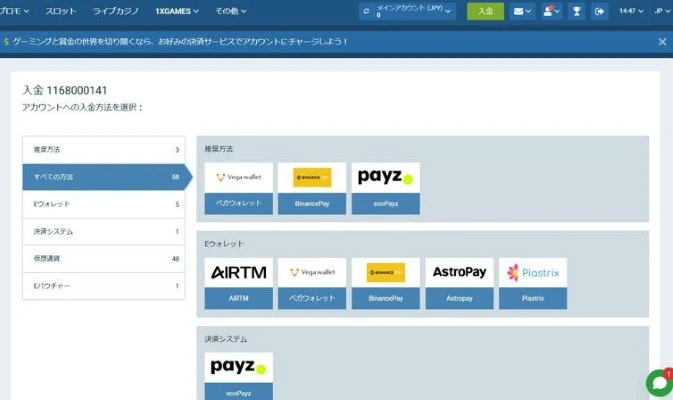Select 仮想通貨 category in sidebar
Screen dimensions: 673x400
[104, 259]
